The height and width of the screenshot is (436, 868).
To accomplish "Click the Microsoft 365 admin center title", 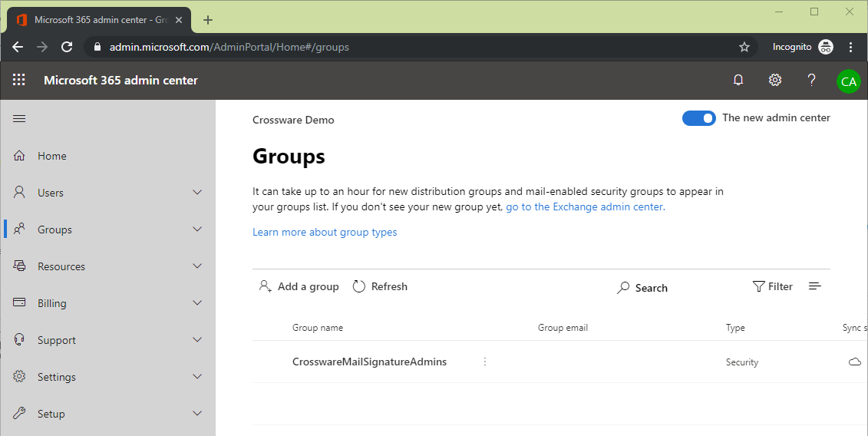I will click(x=120, y=81).
